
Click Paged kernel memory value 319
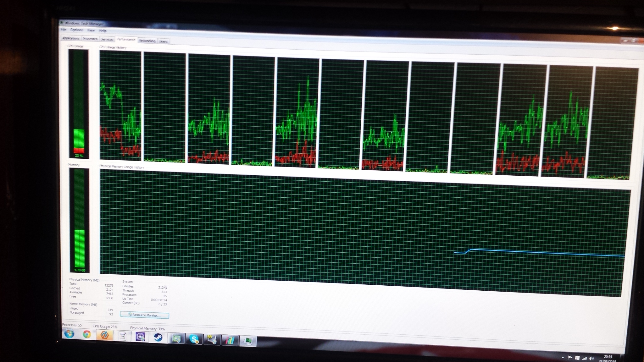point(110,310)
